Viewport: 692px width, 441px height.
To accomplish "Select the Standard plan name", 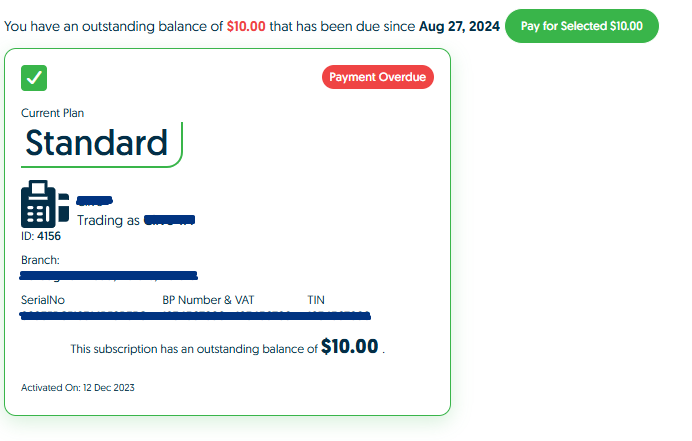I will tap(97, 143).
